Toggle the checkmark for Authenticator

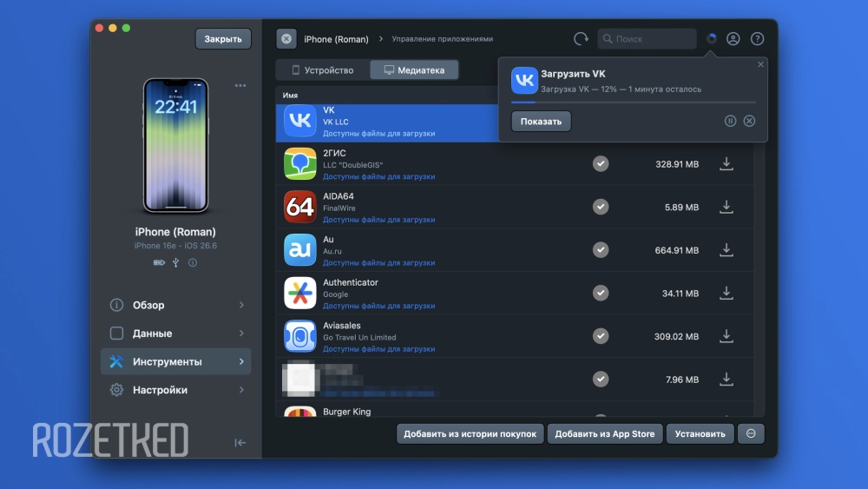pos(601,294)
